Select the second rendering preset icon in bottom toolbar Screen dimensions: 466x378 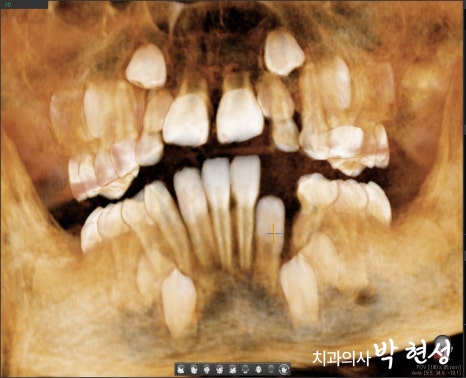(x=194, y=369)
